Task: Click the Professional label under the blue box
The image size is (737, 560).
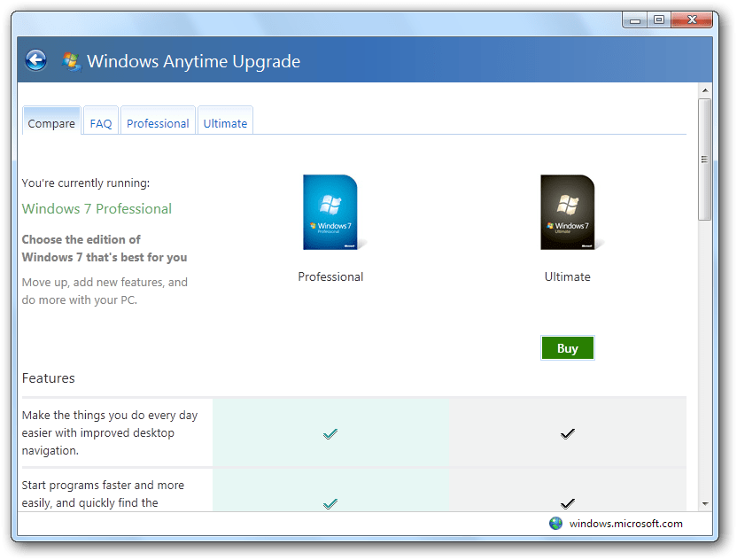Action: 331,277
